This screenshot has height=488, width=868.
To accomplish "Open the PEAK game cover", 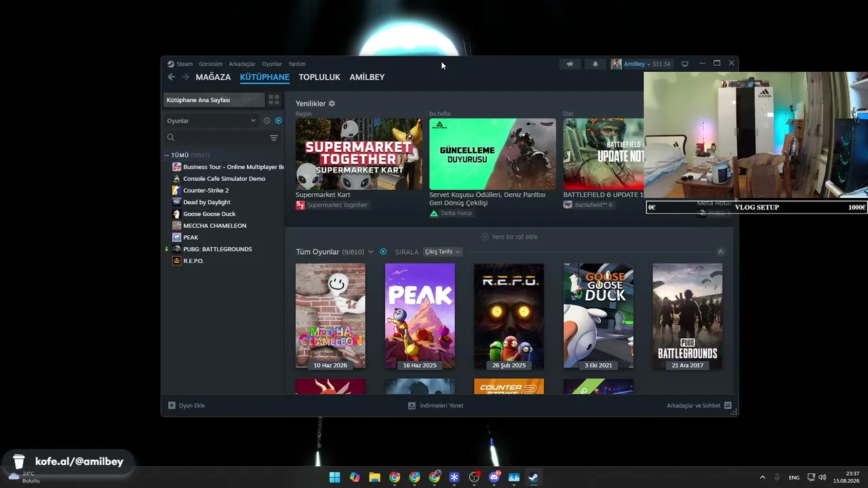I will (x=420, y=316).
